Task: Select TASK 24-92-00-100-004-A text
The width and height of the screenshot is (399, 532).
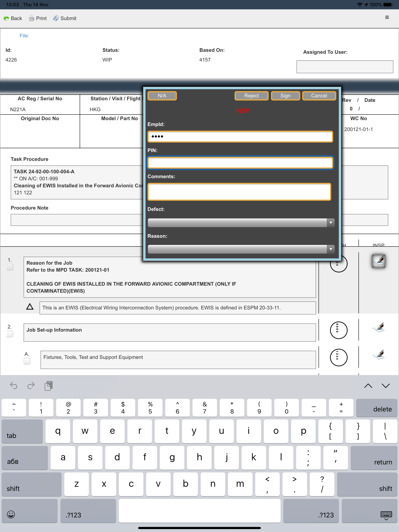Action: (x=44, y=172)
